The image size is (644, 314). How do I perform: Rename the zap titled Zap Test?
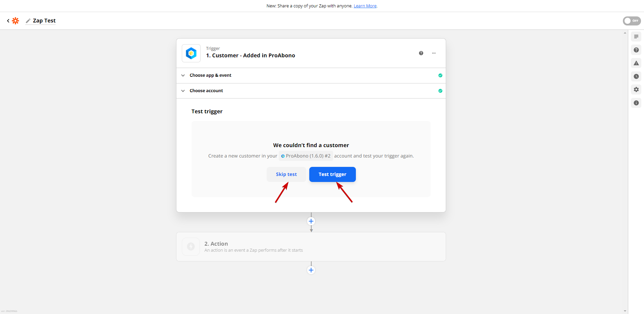tap(44, 21)
